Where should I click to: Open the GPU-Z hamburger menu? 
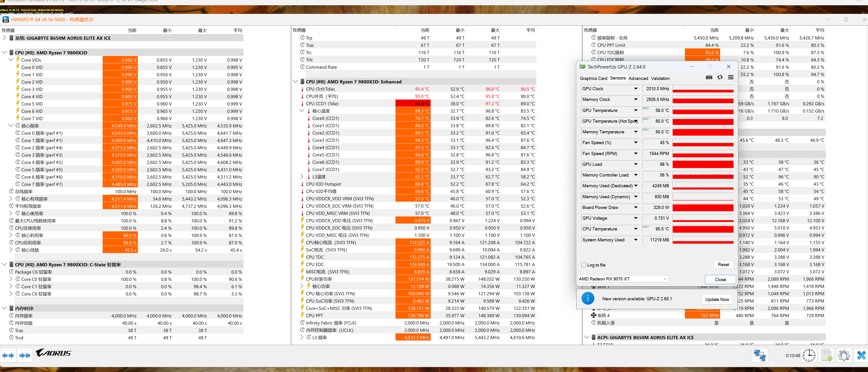point(731,77)
